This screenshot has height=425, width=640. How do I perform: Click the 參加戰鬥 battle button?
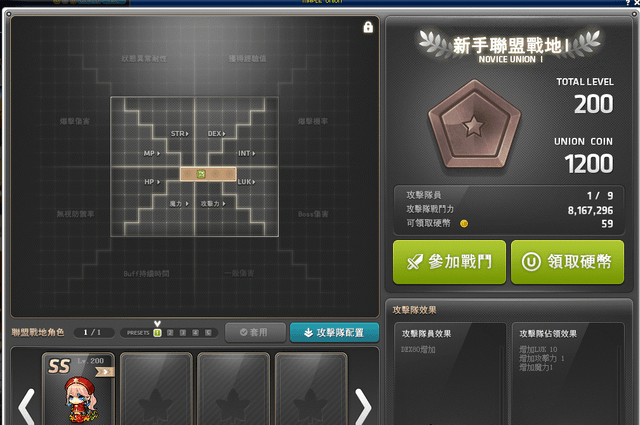(x=449, y=262)
